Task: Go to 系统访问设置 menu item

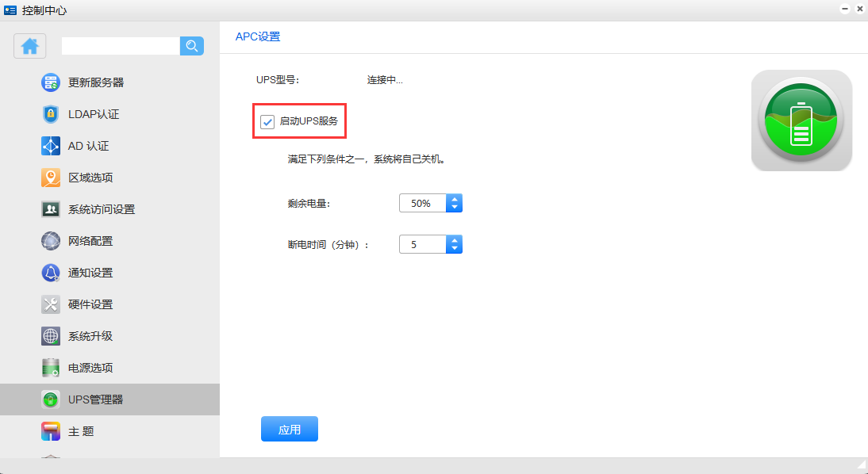Action: point(101,209)
